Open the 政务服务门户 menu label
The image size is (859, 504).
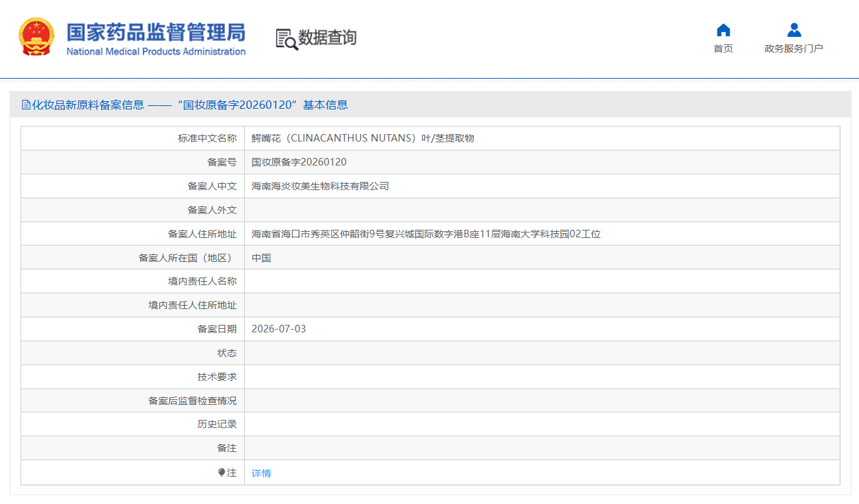(793, 49)
